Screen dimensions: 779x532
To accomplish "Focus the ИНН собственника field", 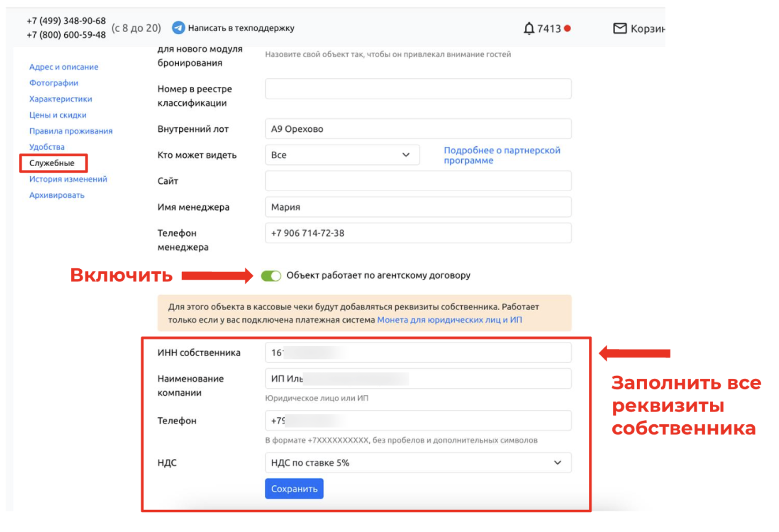I will point(418,353).
